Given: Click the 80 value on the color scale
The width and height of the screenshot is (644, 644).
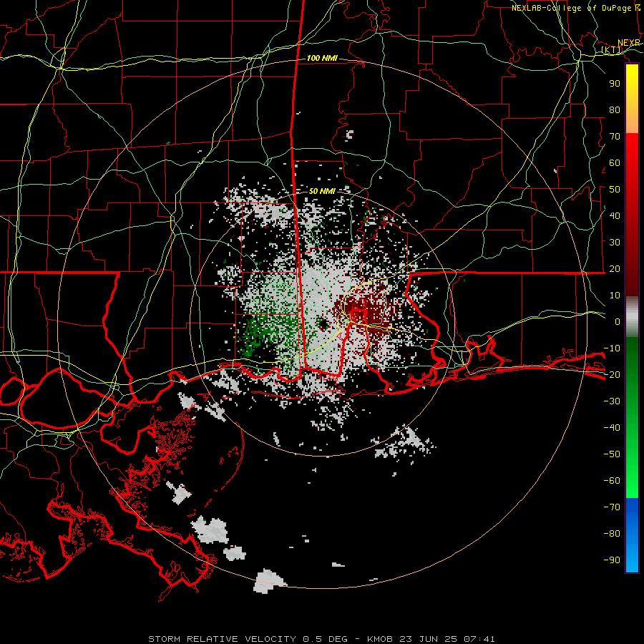Looking at the screenshot, I should point(615,109).
